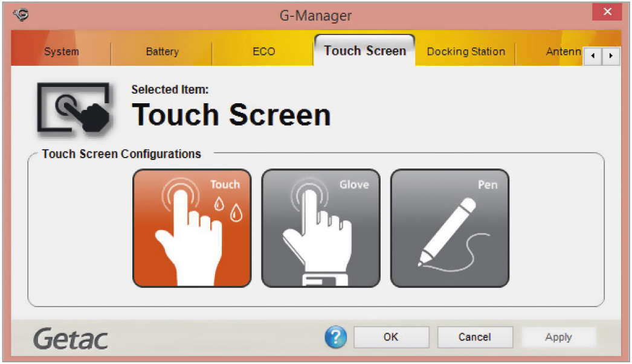Close the G-Manager window

pyautogui.click(x=607, y=11)
